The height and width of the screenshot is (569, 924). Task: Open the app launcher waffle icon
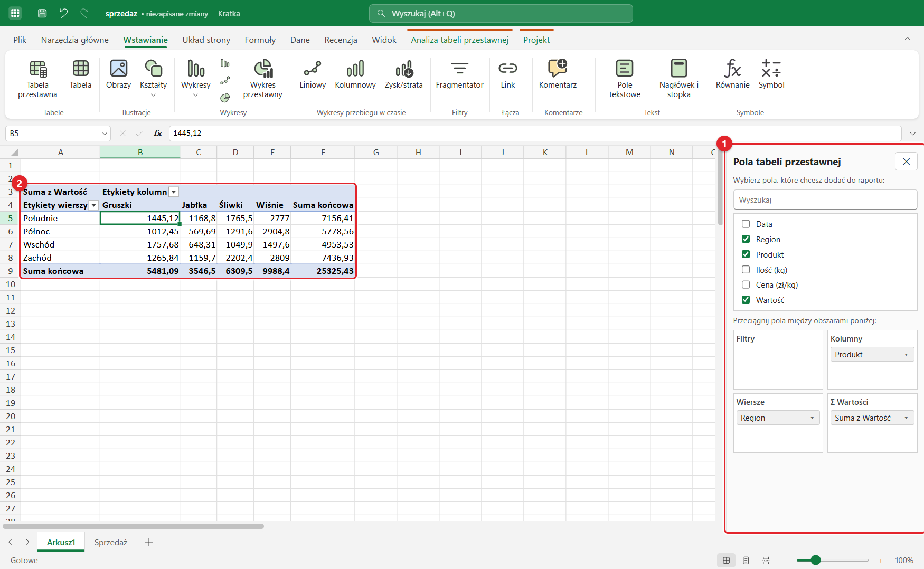[x=15, y=13]
